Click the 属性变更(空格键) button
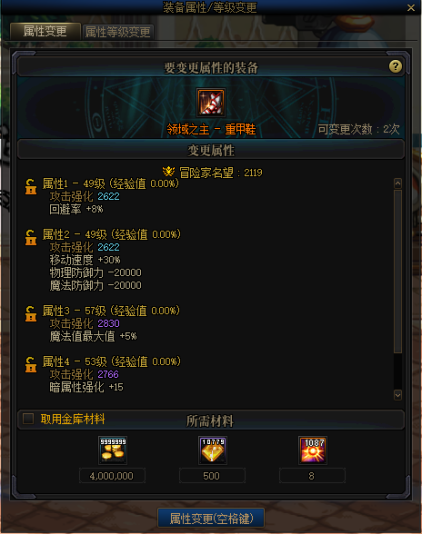Image resolution: width=422 pixels, height=535 pixels. 211,519
